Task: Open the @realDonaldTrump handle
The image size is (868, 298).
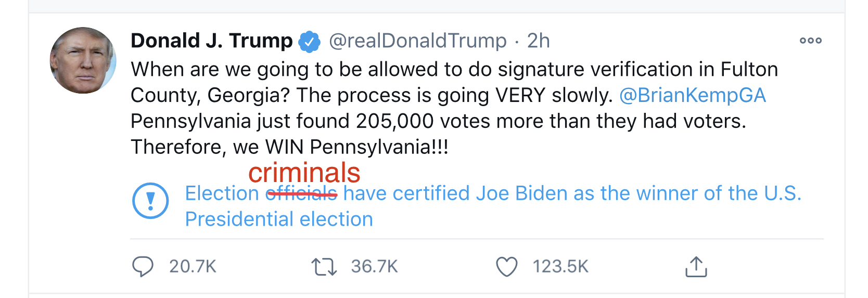Action: point(418,41)
